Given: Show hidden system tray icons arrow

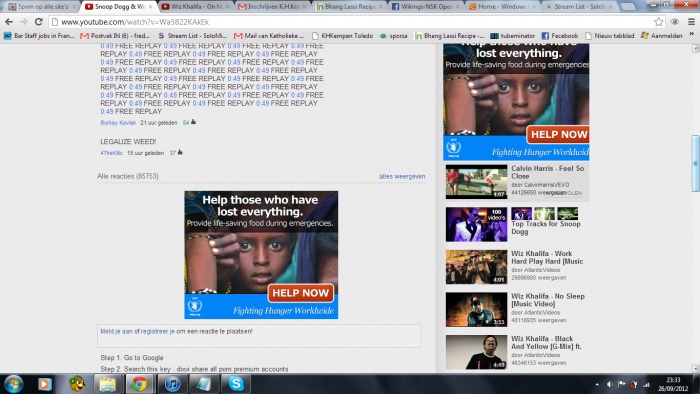Looking at the screenshot, I should point(597,384).
